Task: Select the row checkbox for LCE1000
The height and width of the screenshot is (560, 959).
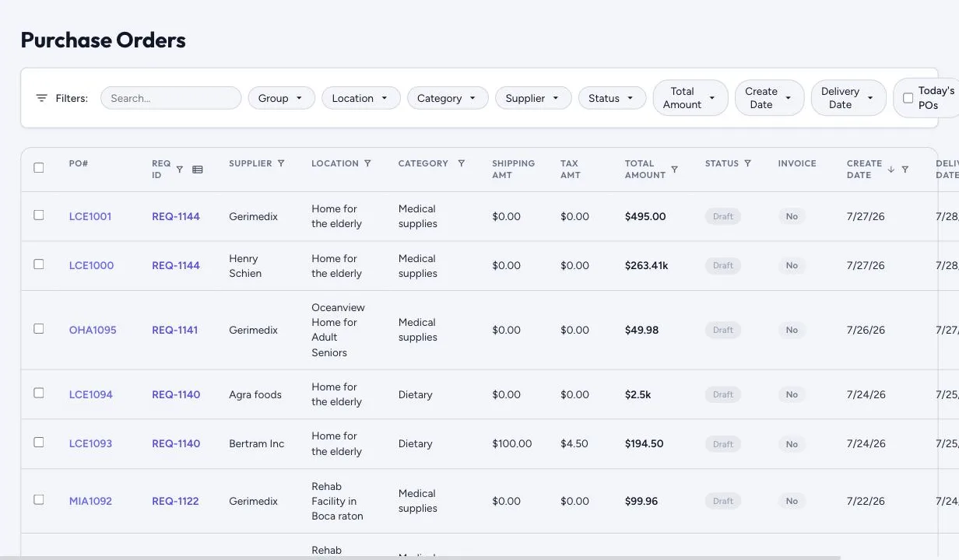Action: 39,264
